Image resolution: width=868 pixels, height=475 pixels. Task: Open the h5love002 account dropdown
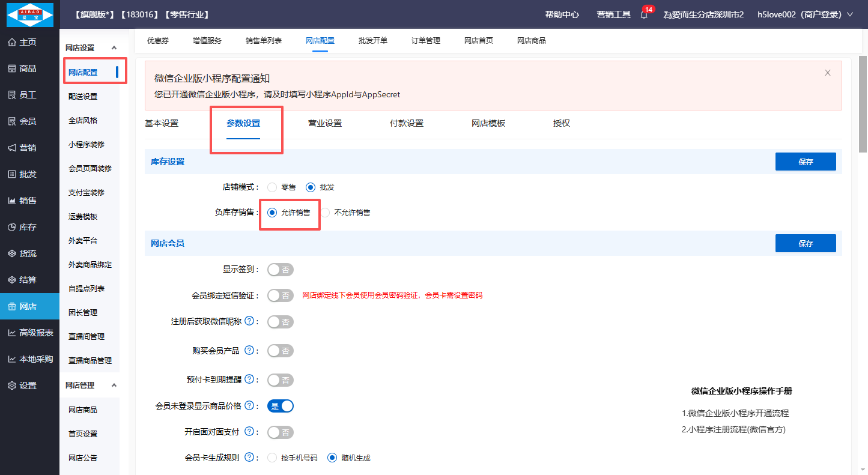pyautogui.click(x=805, y=14)
